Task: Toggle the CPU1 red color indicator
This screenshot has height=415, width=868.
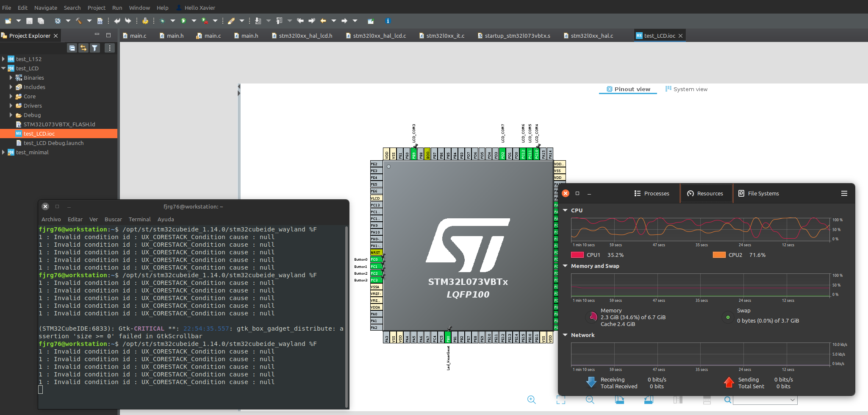Action: tap(577, 255)
